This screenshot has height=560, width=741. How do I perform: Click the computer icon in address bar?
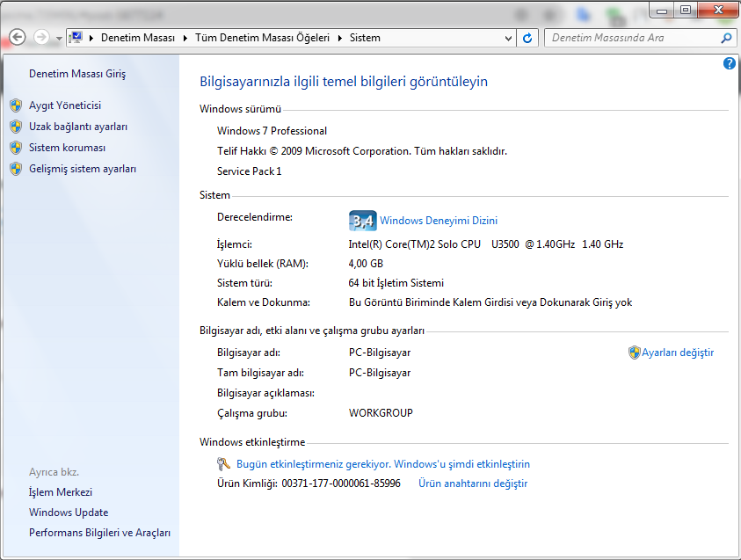click(x=76, y=37)
